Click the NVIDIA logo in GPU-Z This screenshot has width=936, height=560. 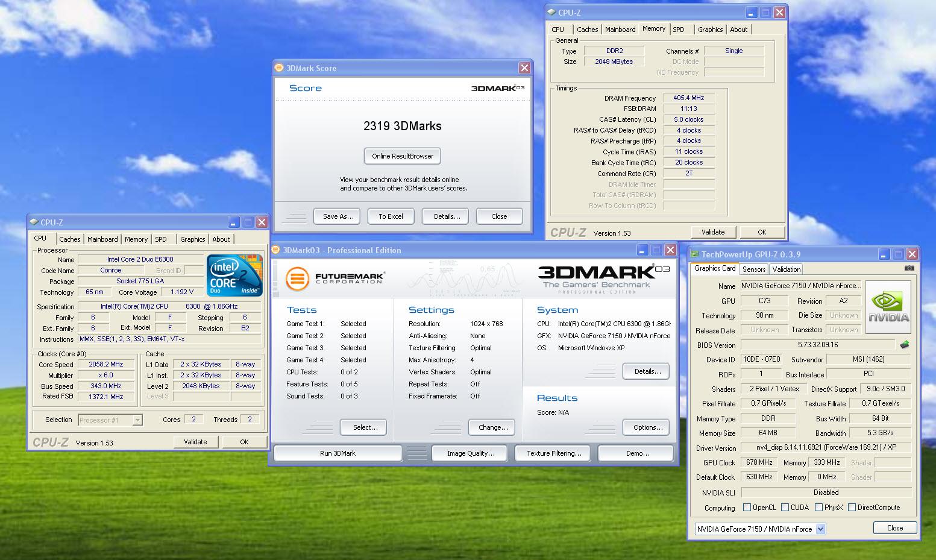click(890, 307)
